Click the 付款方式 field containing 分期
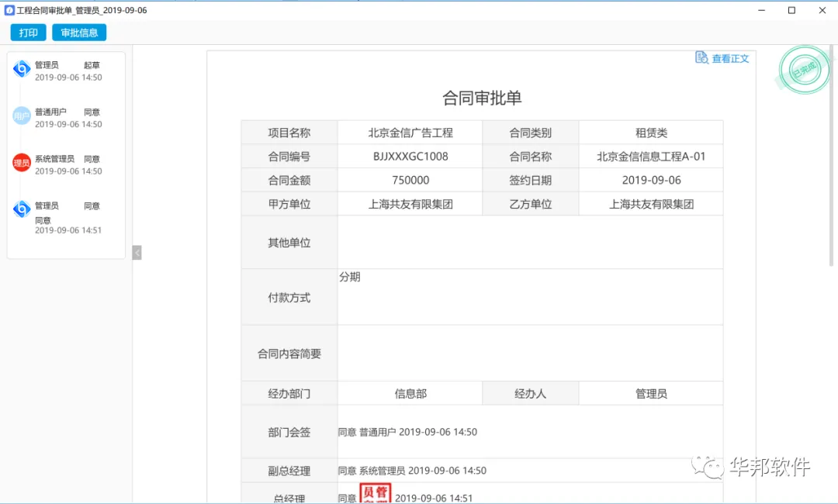This screenshot has height=504, width=838. click(530, 297)
